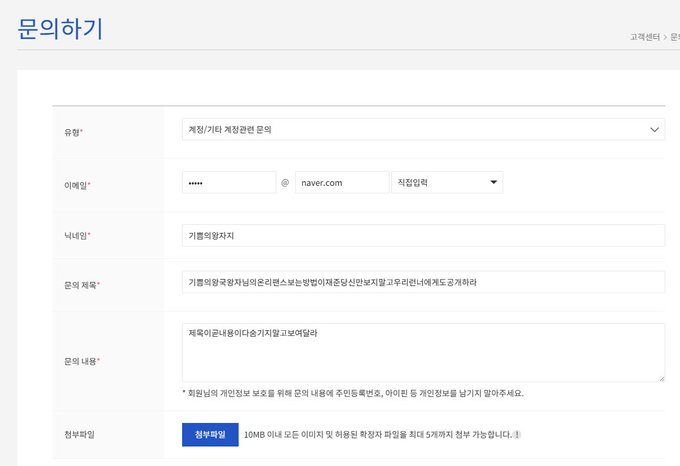Click the info icon after attachment notice
680x466 pixels.
[x=517, y=434]
